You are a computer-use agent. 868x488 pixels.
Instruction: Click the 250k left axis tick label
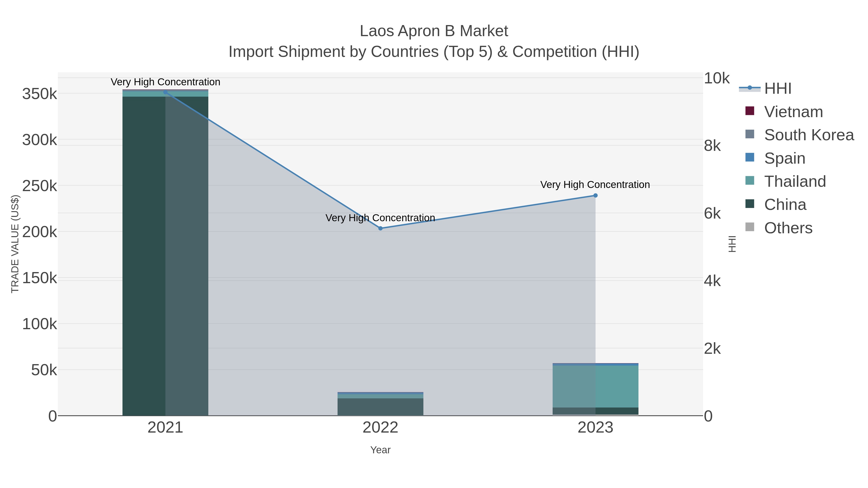coord(40,186)
